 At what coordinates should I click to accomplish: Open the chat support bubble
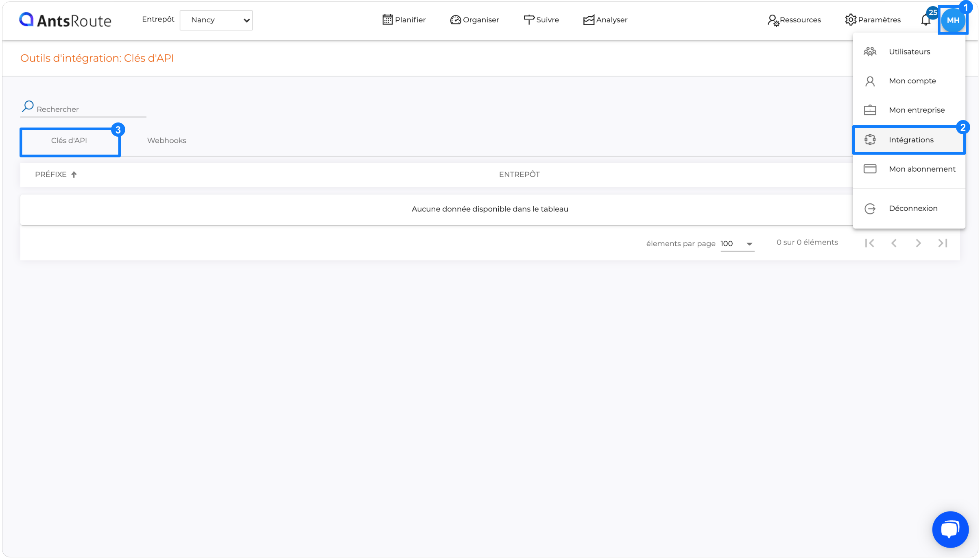[x=950, y=530]
